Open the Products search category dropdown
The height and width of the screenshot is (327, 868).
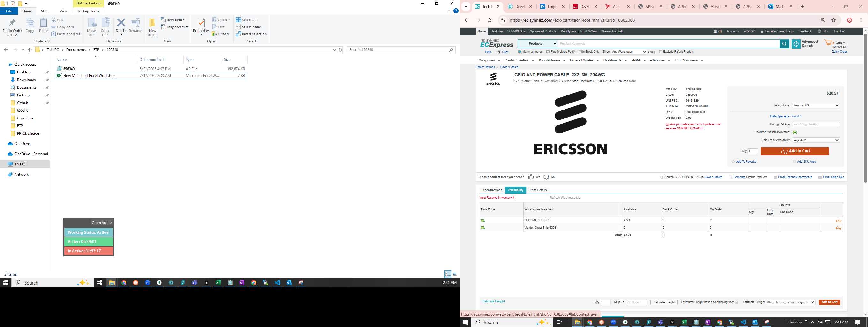click(538, 44)
